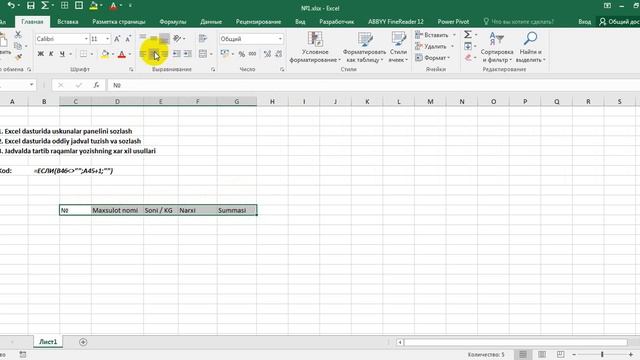Open Условное форматирование menu

pos(315,47)
